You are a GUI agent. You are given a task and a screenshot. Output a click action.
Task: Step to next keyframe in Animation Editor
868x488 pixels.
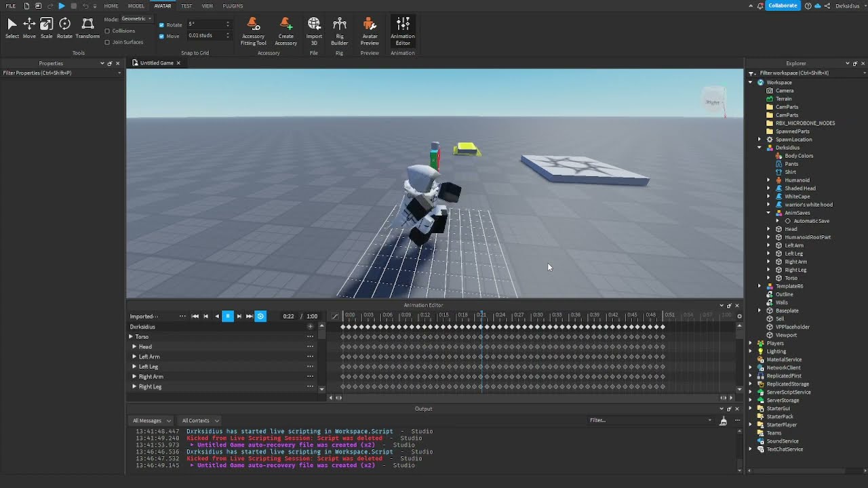239,316
